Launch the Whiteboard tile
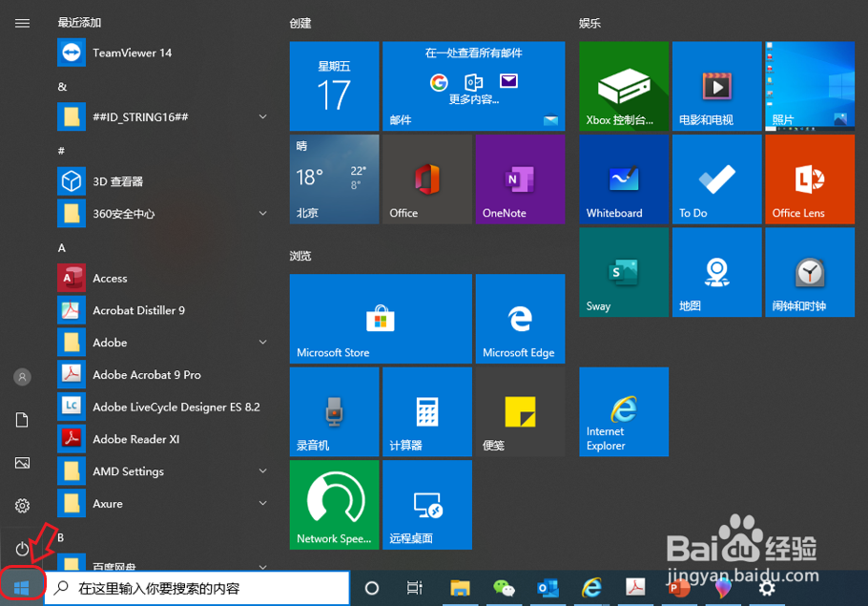This screenshot has height=606, width=868. pyautogui.click(x=624, y=178)
